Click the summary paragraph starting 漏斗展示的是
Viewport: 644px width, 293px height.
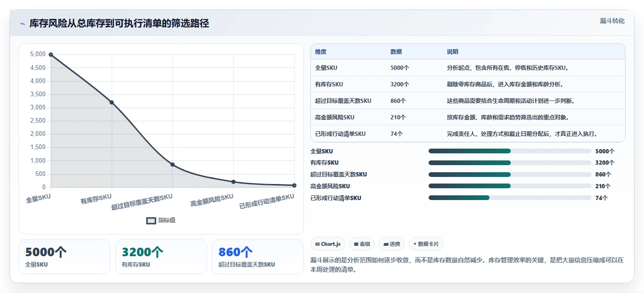point(467,265)
